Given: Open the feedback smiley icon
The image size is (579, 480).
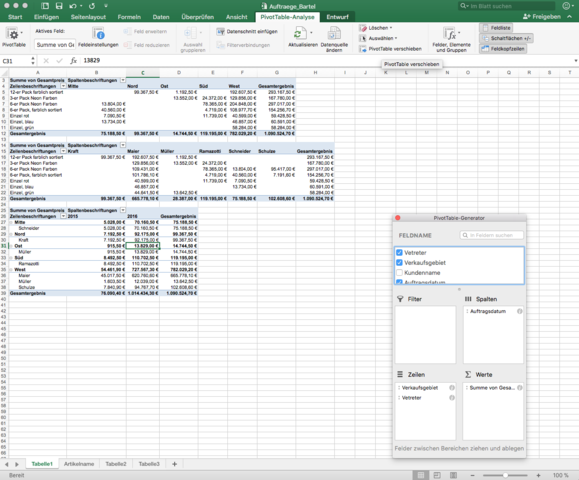Looking at the screenshot, I should (566, 6).
